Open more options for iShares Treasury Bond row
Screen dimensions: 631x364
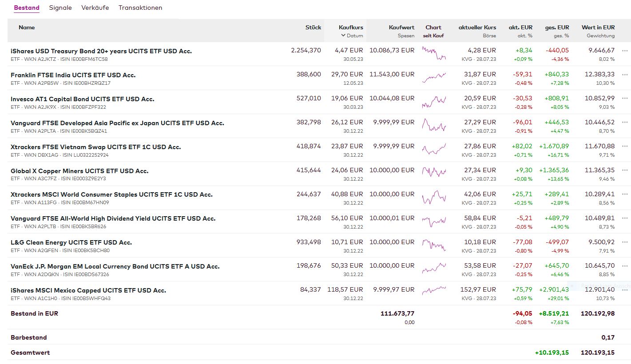625,51
